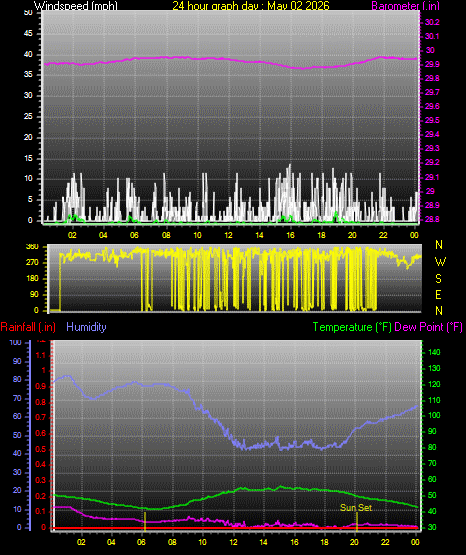
Task: Click hour label '08' under the humidity graph
Action: click(172, 542)
